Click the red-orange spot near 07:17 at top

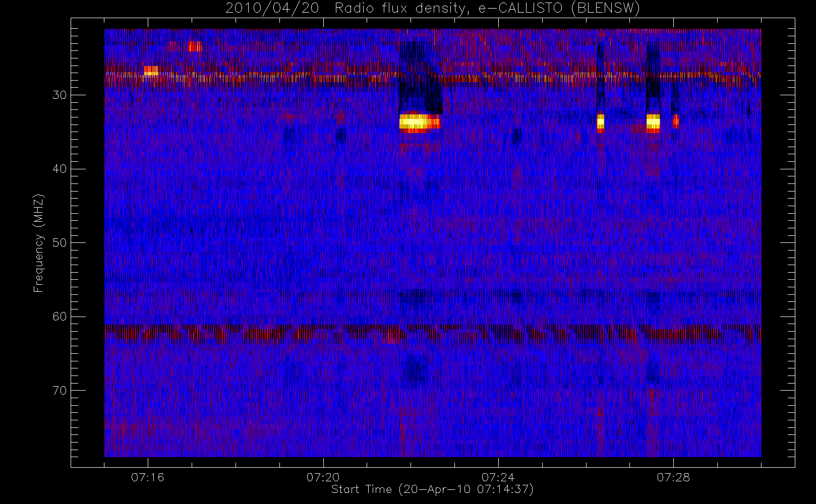pyautogui.click(x=195, y=46)
